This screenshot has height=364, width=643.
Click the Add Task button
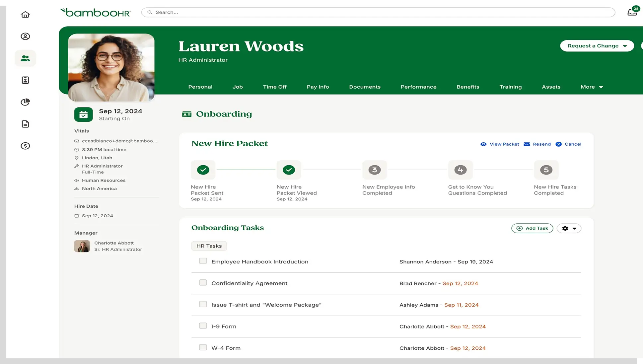532,228
